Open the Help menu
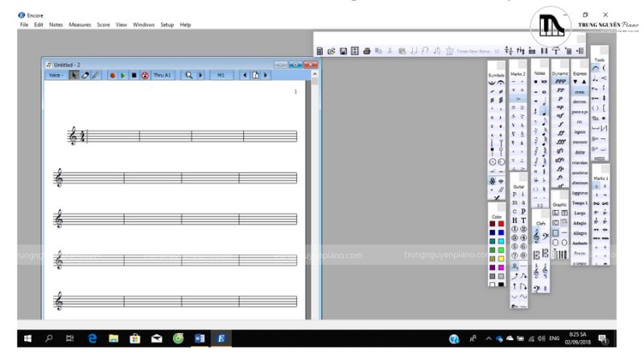644x362 pixels. coord(185,25)
